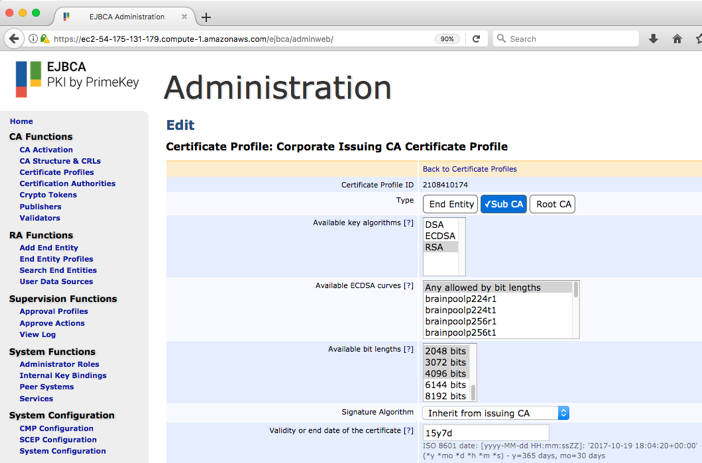Select Sub CA type option
The width and height of the screenshot is (702, 463).
(x=503, y=204)
